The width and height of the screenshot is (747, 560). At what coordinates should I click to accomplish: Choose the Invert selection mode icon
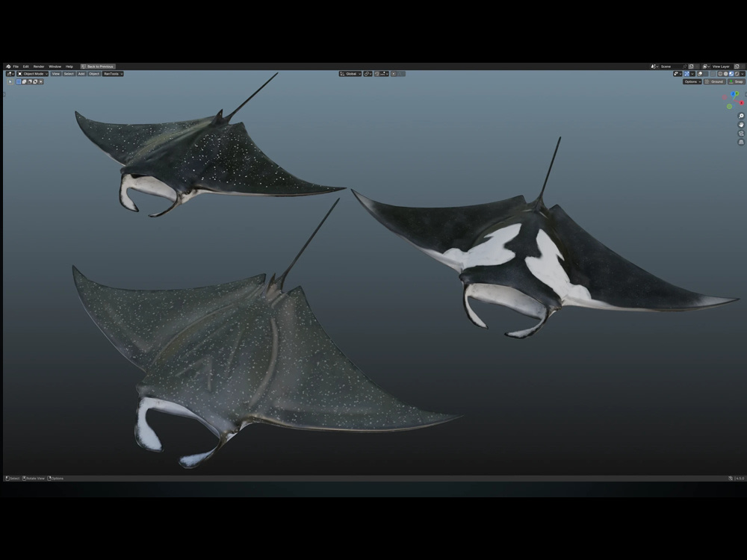tap(35, 81)
